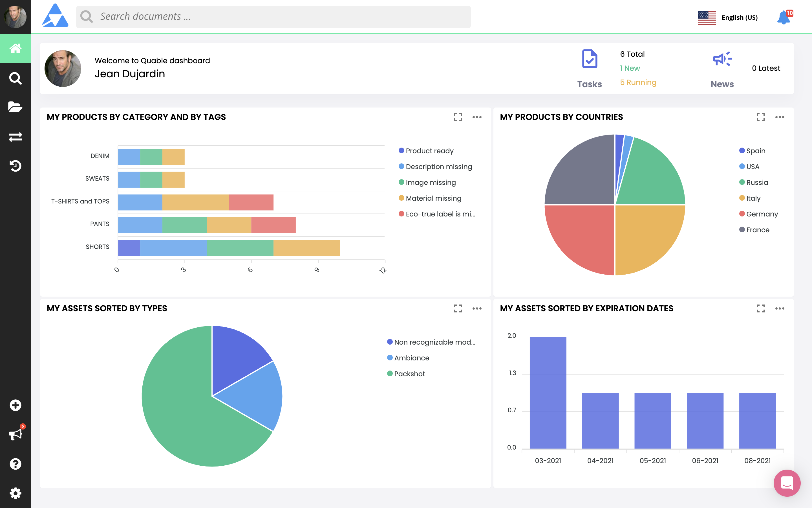Toggle Packshot legend entry
This screenshot has height=508, width=812.
coord(406,374)
